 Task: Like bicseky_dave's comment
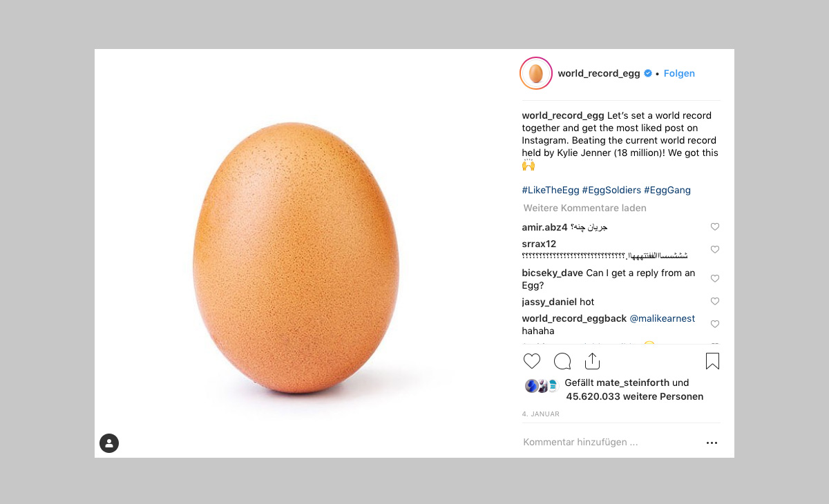point(715,278)
